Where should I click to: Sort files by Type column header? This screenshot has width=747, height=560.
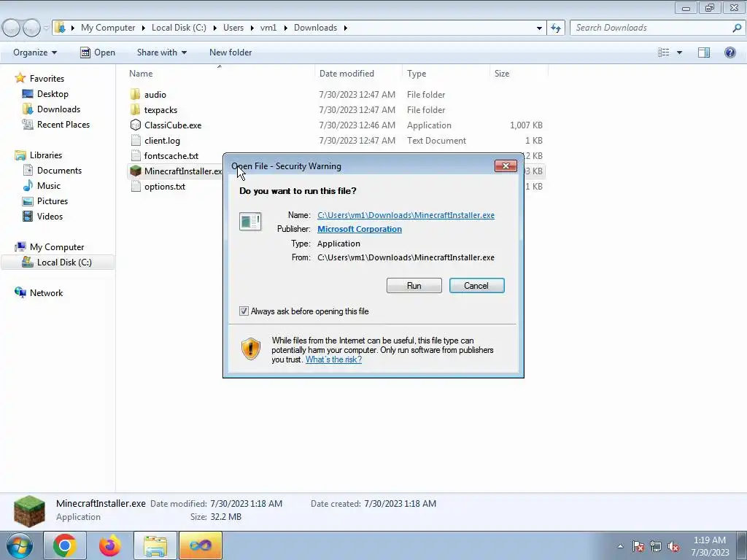pos(417,74)
